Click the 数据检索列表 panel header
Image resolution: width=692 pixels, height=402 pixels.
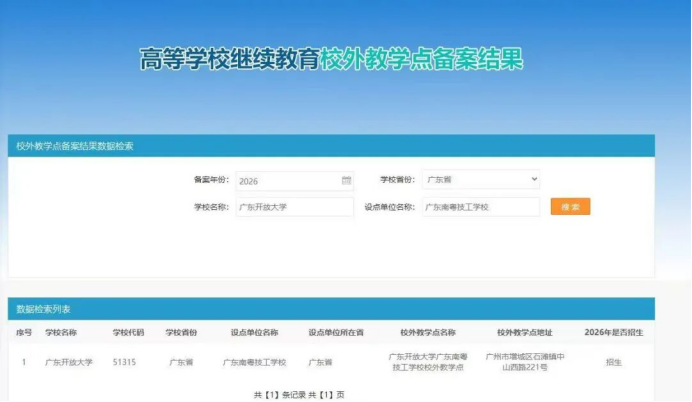point(331,309)
